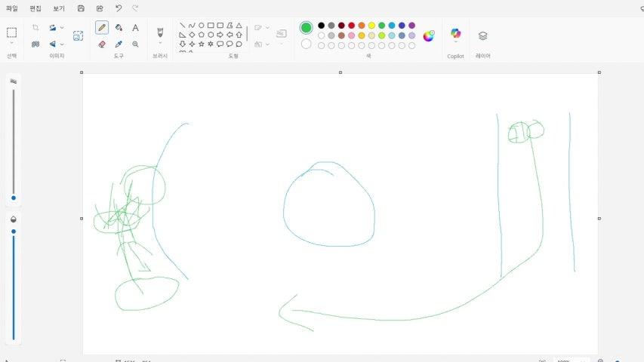Choose the Color picker eyedropper tool
The height and width of the screenshot is (362, 644).
[119, 44]
